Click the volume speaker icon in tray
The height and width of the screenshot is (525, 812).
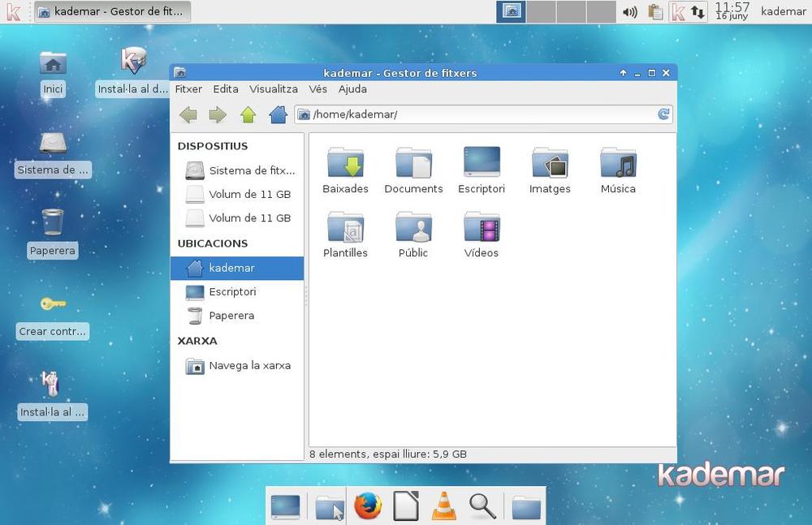pos(629,12)
